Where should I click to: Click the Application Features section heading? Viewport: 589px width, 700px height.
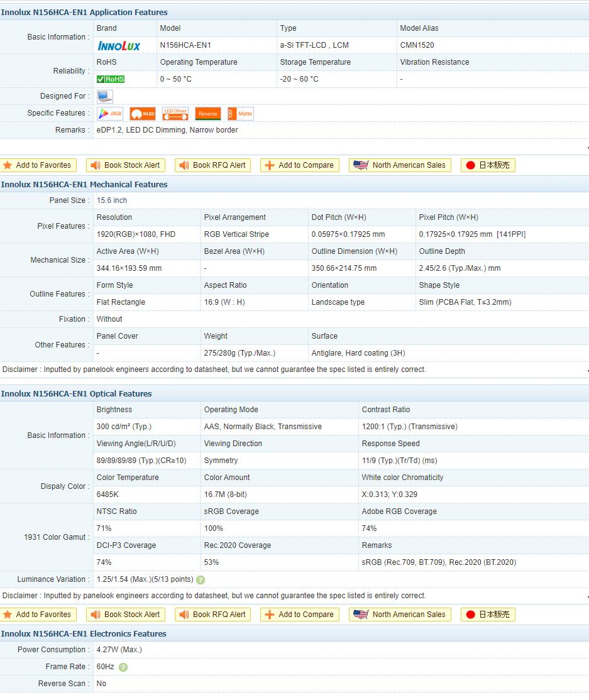84,13
